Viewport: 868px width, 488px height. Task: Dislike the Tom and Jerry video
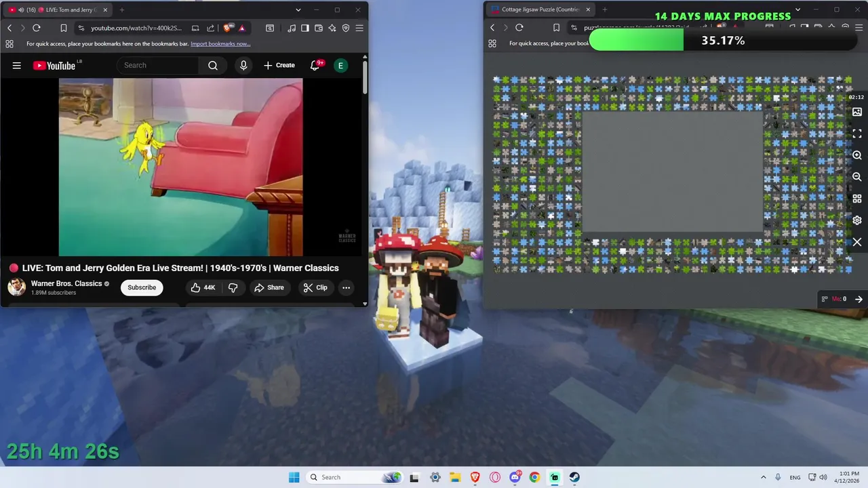(233, 287)
